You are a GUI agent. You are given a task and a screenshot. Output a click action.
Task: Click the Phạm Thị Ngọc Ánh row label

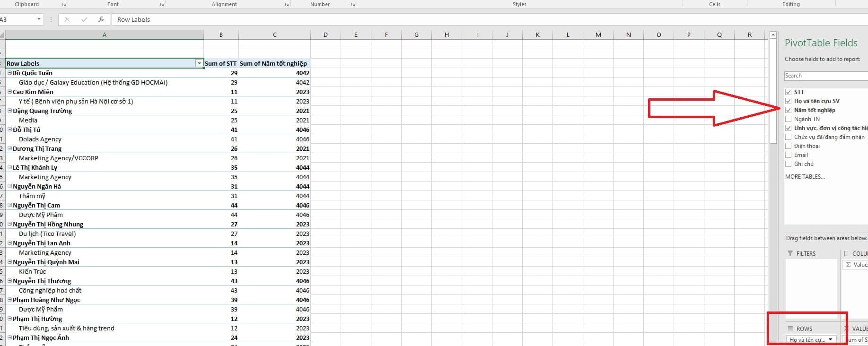tap(105, 337)
